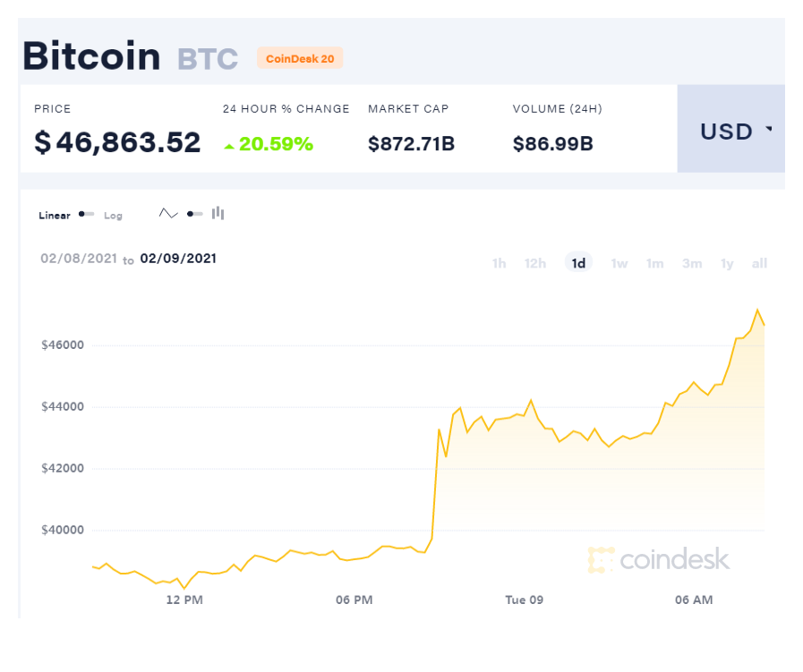This screenshot has width=803, height=672.
Task: Select the Linear scale label
Action: [x=55, y=216]
